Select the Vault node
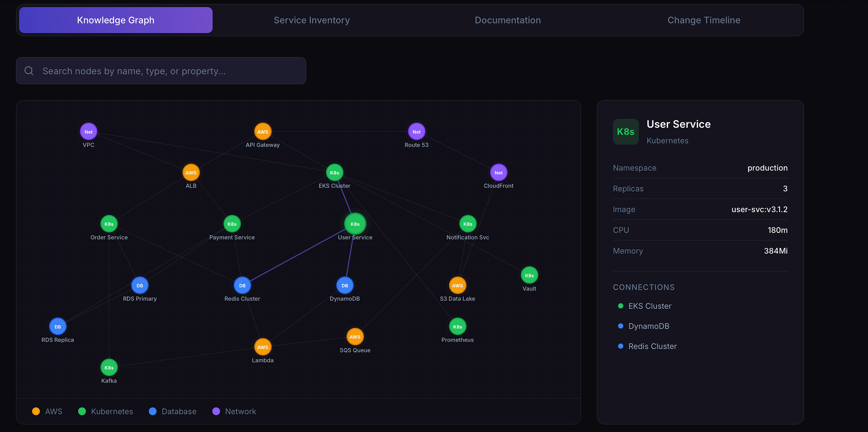The image size is (868, 432). 529,275
